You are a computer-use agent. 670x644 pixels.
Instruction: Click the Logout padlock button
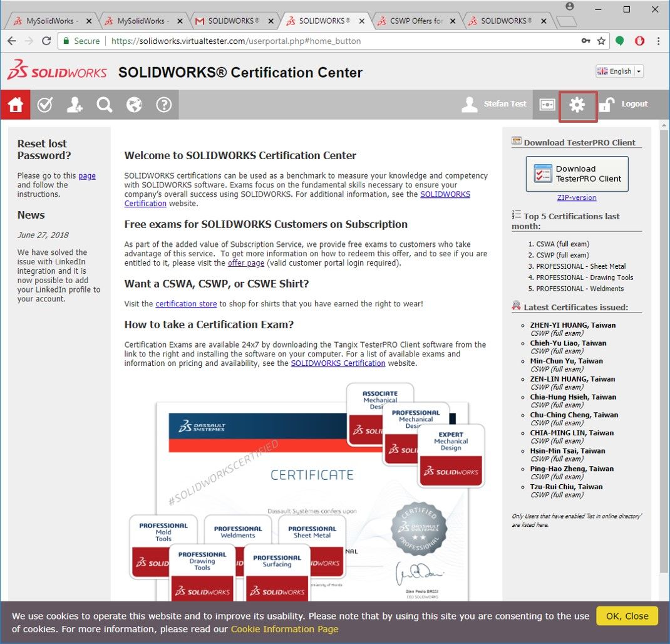click(624, 105)
